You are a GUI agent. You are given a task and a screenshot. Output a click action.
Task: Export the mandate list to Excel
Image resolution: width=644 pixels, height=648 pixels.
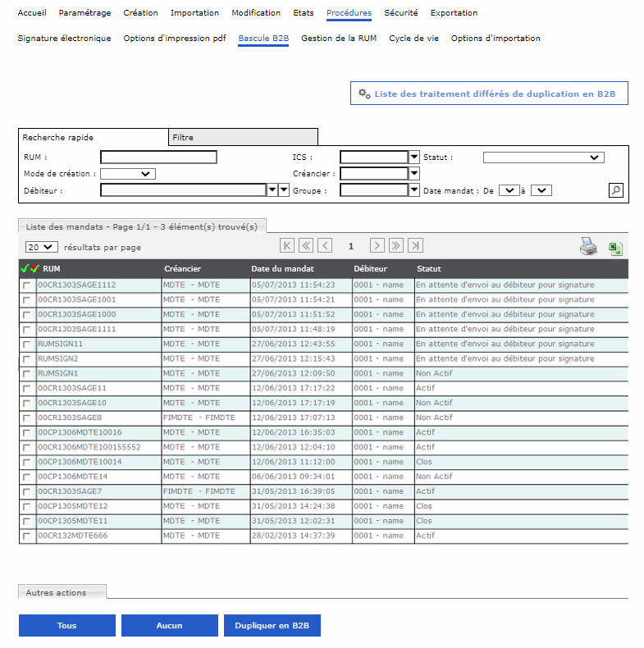coord(615,247)
